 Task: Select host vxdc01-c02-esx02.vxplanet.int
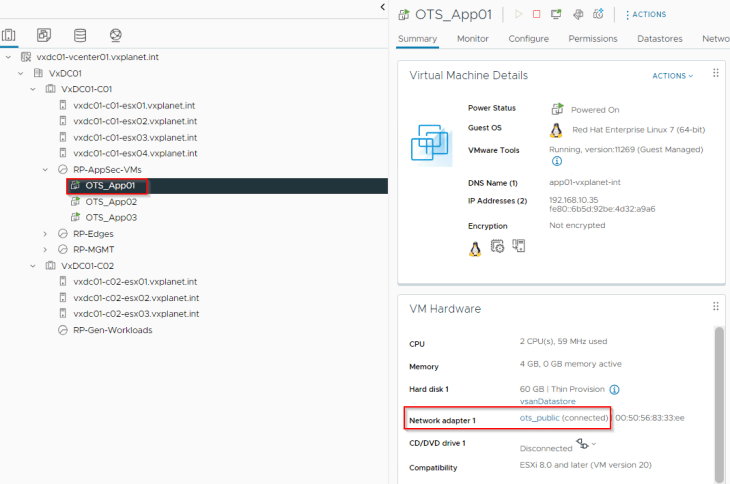136,298
